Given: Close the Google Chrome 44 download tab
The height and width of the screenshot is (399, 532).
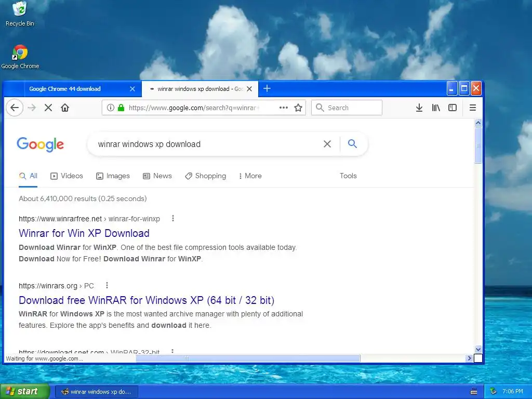Looking at the screenshot, I should tap(132, 89).
